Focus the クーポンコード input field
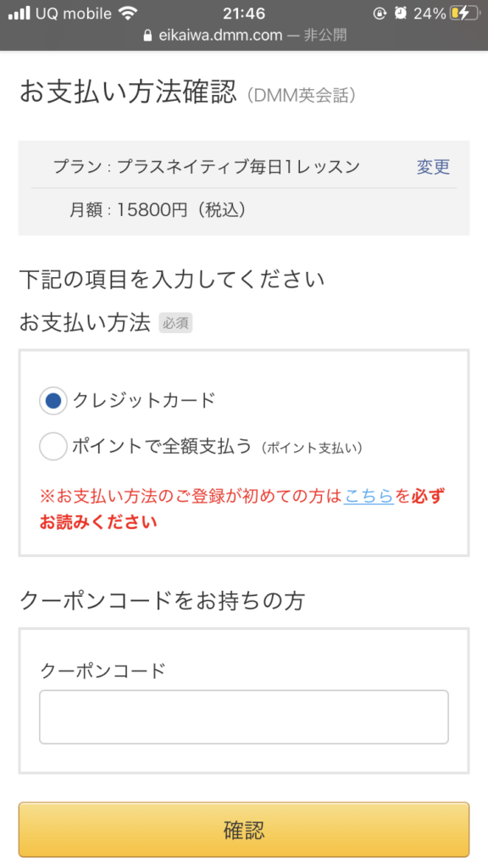488x868 pixels. tap(244, 717)
